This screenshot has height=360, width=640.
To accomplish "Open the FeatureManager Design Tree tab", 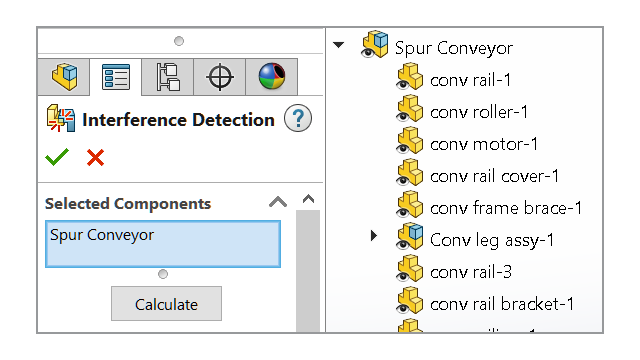I will click(x=64, y=77).
